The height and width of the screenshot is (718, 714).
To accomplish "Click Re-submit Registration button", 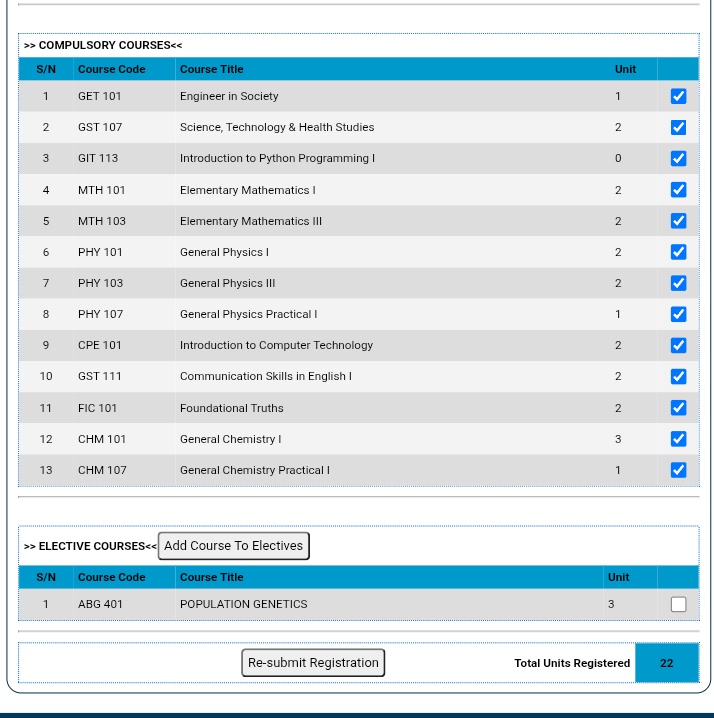I will coord(313,663).
